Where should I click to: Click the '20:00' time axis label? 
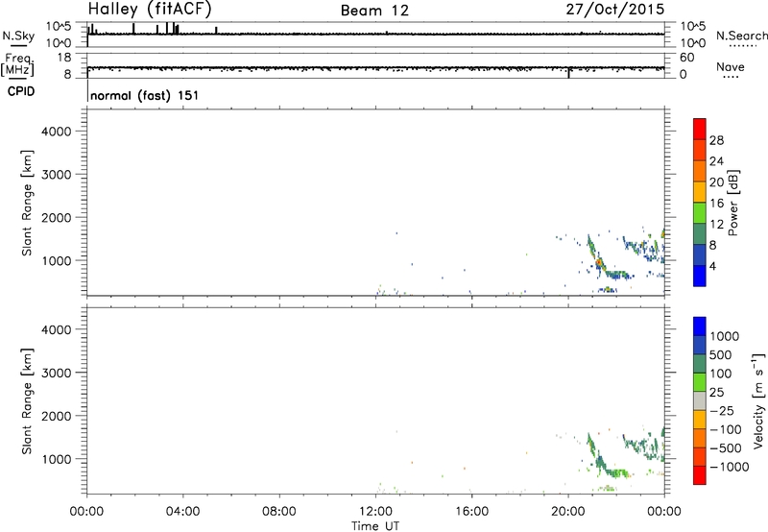[x=568, y=512]
